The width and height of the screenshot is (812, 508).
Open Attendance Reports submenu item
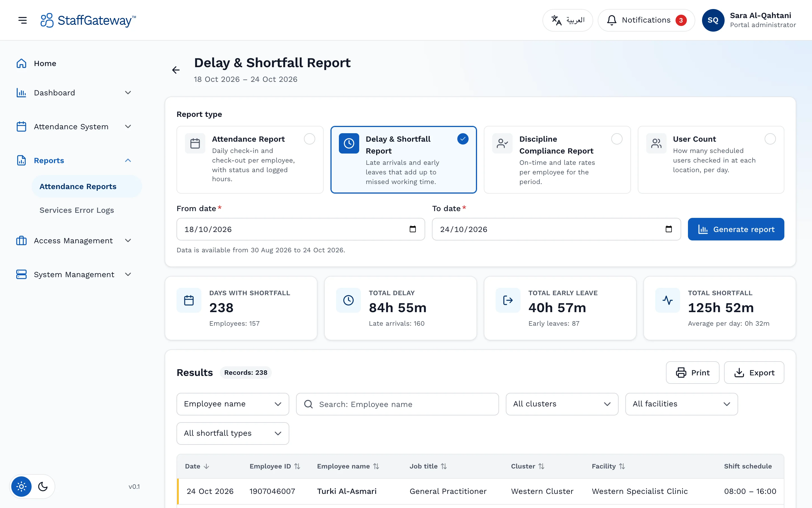pyautogui.click(x=87, y=187)
